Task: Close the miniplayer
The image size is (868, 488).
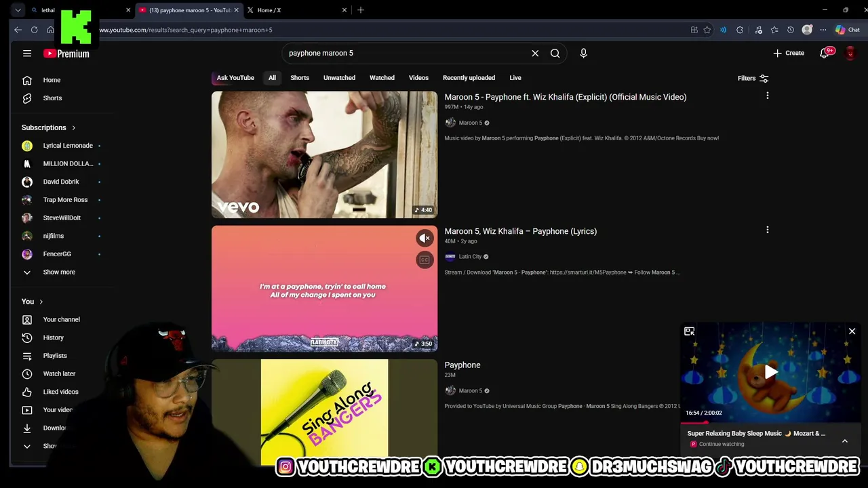Action: click(852, 331)
